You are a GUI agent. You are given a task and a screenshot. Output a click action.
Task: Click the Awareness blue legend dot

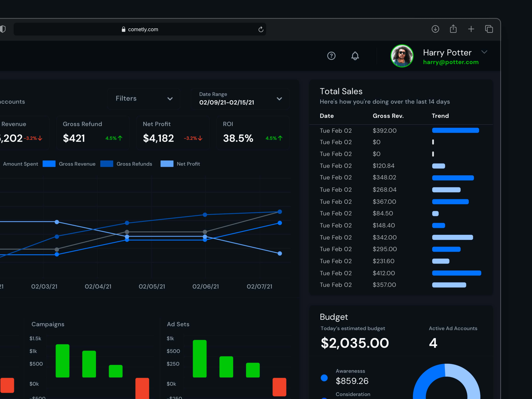coord(324,378)
